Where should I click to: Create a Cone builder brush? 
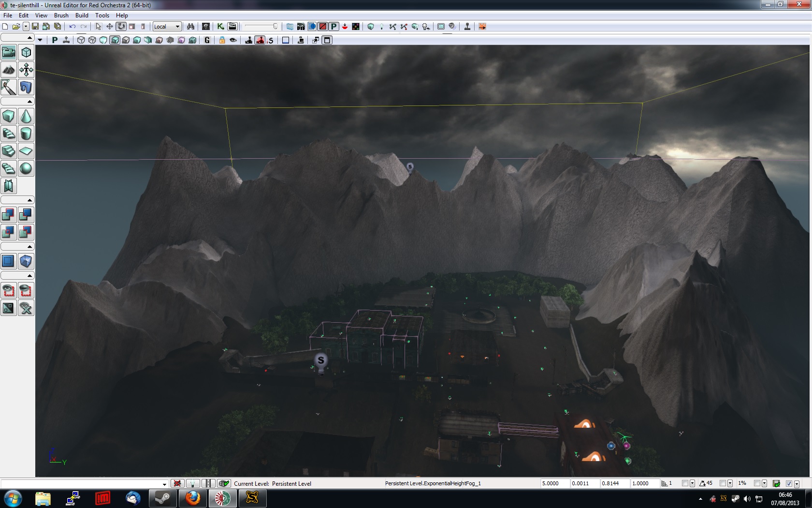click(26, 116)
